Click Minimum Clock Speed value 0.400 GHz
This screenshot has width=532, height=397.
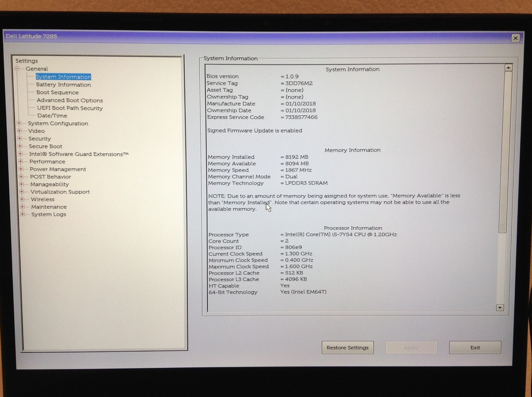(299, 260)
